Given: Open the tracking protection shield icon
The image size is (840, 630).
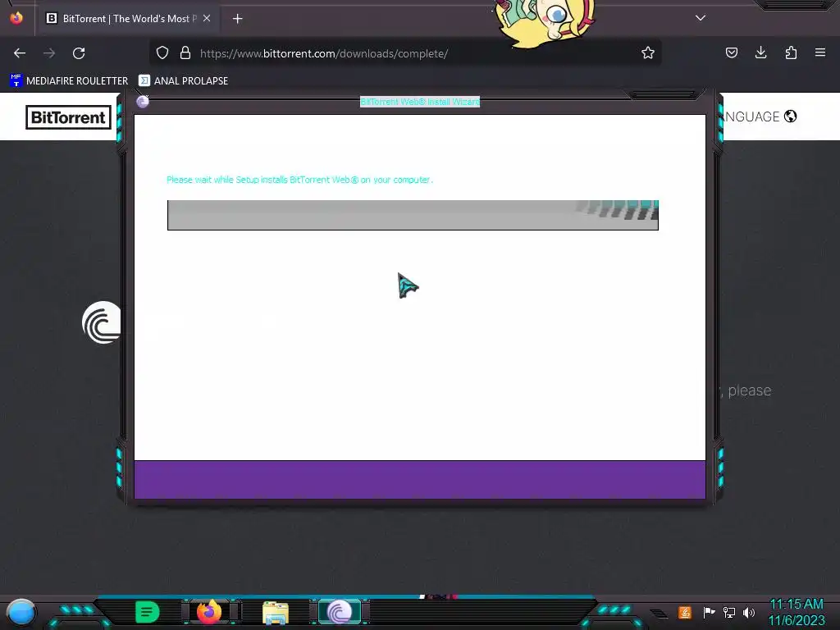Looking at the screenshot, I should tap(162, 52).
